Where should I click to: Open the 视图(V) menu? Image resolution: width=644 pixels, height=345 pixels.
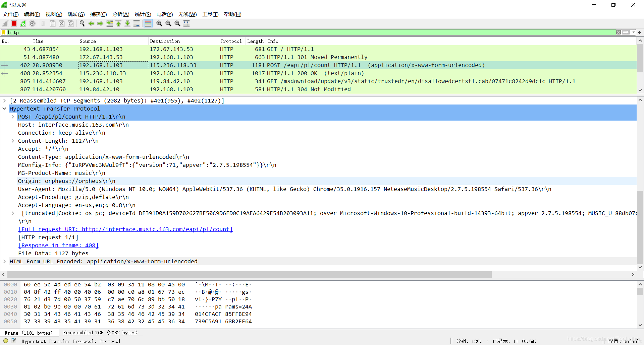tap(54, 14)
